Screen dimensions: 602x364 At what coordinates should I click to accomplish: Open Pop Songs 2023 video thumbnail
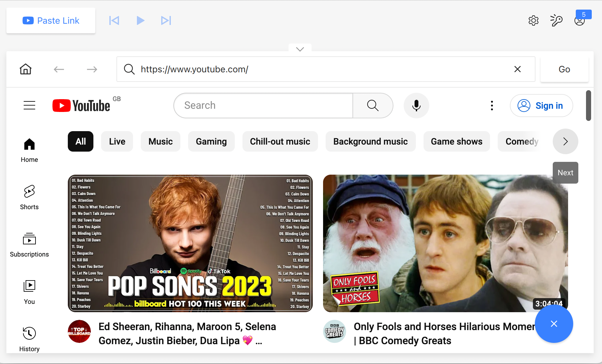tap(190, 243)
